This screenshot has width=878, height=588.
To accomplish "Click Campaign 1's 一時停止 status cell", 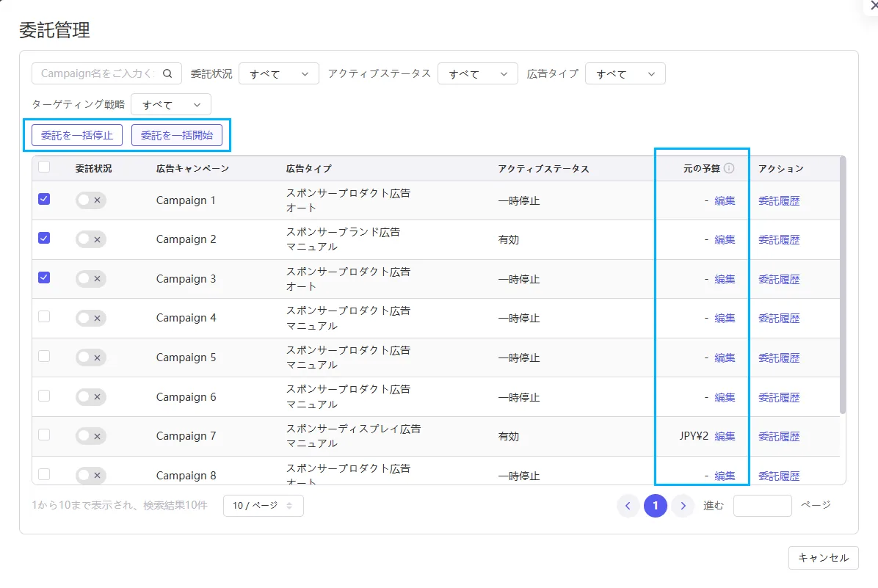I will tap(519, 200).
